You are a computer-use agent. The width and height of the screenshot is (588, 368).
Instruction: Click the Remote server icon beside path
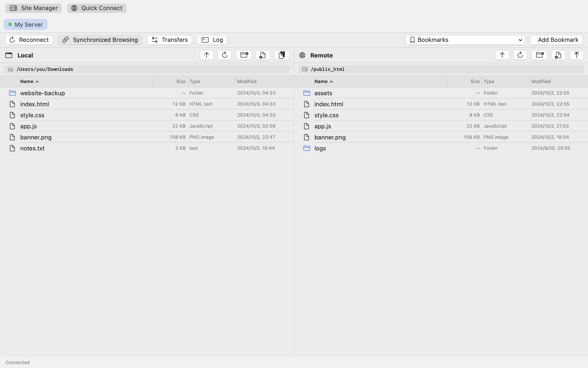coord(304,69)
